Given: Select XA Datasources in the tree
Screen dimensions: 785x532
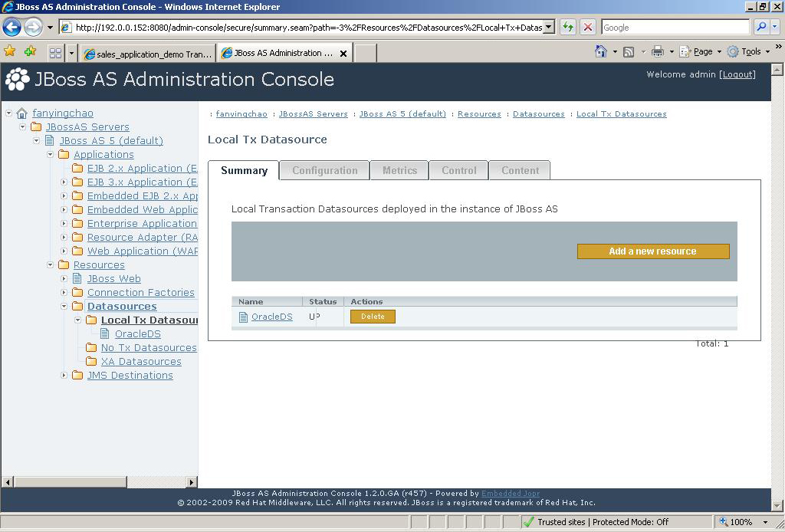Looking at the screenshot, I should 141,361.
